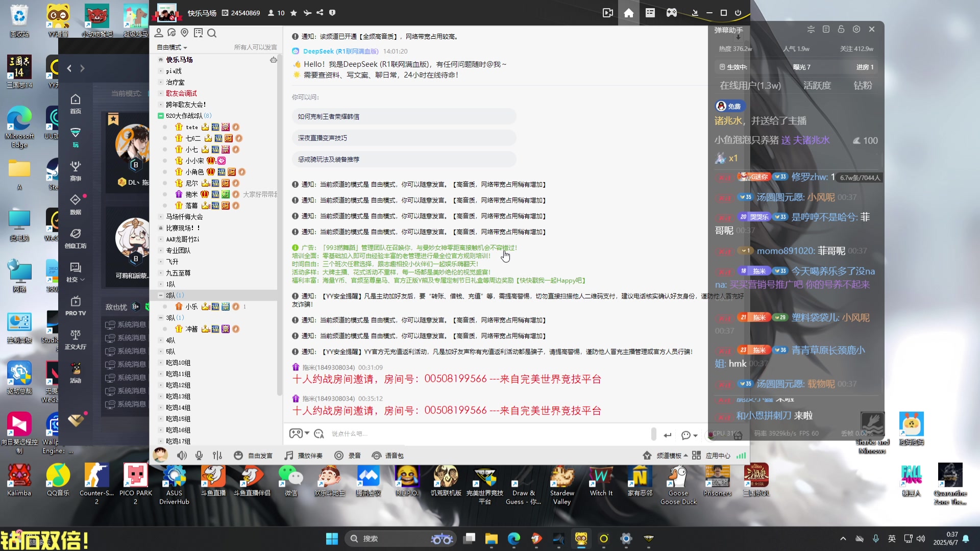
Task: Open the 自由模式 mode dropdown
Action: tap(172, 47)
